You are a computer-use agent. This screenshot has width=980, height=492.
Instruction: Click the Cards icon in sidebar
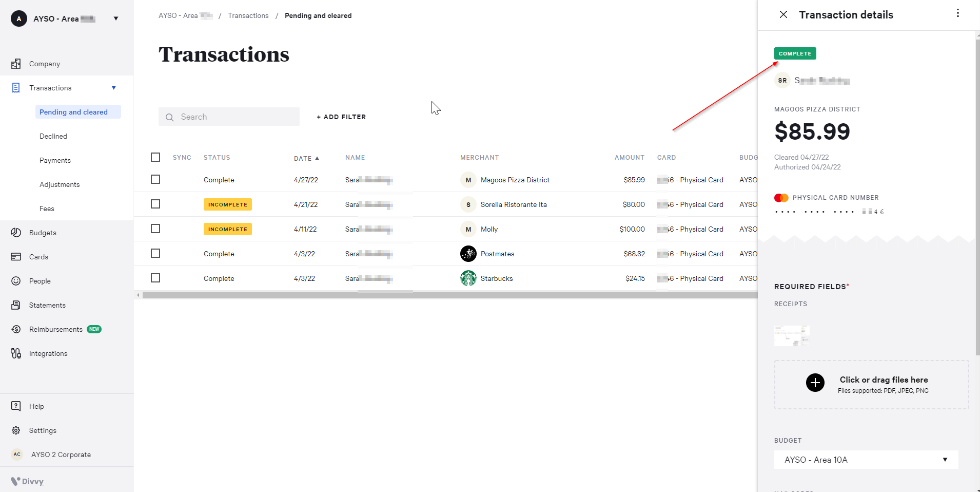16,257
